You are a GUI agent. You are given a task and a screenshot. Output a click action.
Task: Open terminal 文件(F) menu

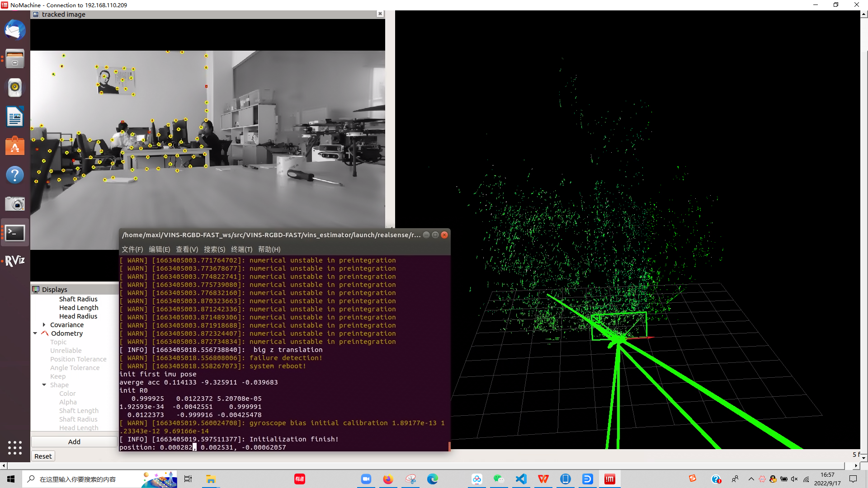pyautogui.click(x=132, y=249)
